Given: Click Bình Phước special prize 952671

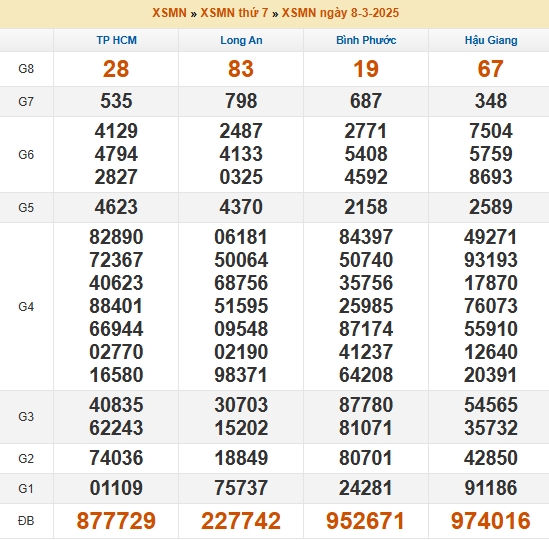Looking at the screenshot, I should [366, 521].
